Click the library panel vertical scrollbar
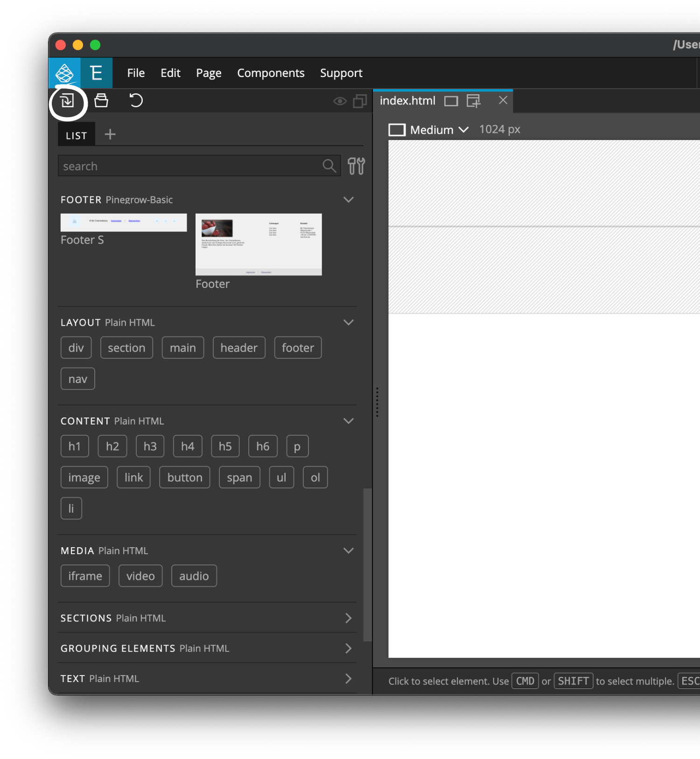The width and height of the screenshot is (700, 759). 367,565
